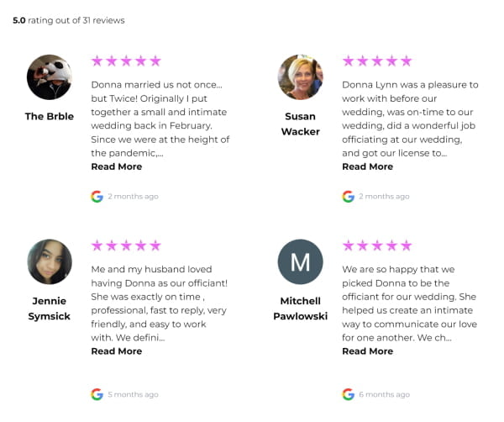Expand The Brble review with Read More
The width and height of the screenshot is (504, 422).
pyautogui.click(x=117, y=166)
